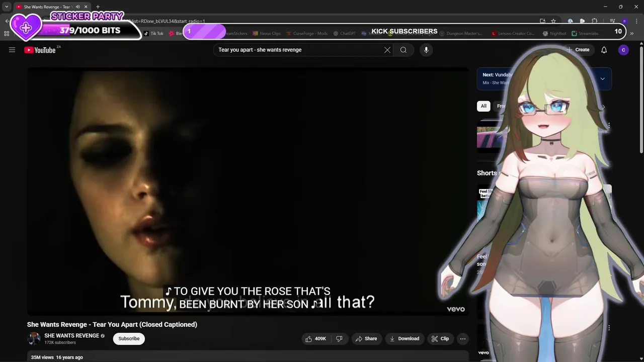Select the All filter chip
The image size is (644, 362).
coord(484,106)
